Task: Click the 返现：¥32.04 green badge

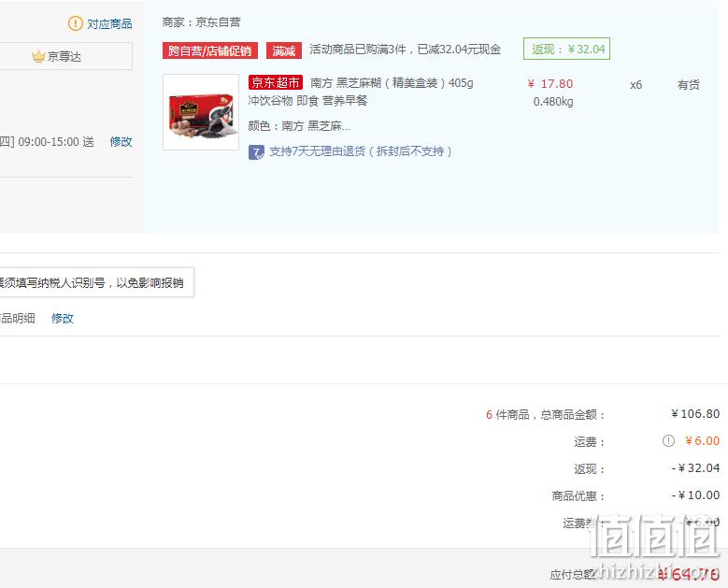Action: (567, 49)
